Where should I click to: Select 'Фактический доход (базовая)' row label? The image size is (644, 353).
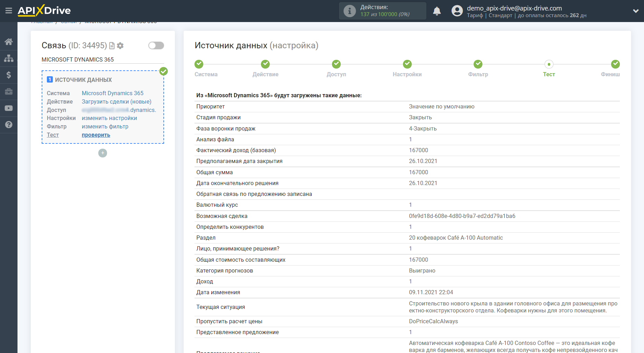(x=236, y=150)
